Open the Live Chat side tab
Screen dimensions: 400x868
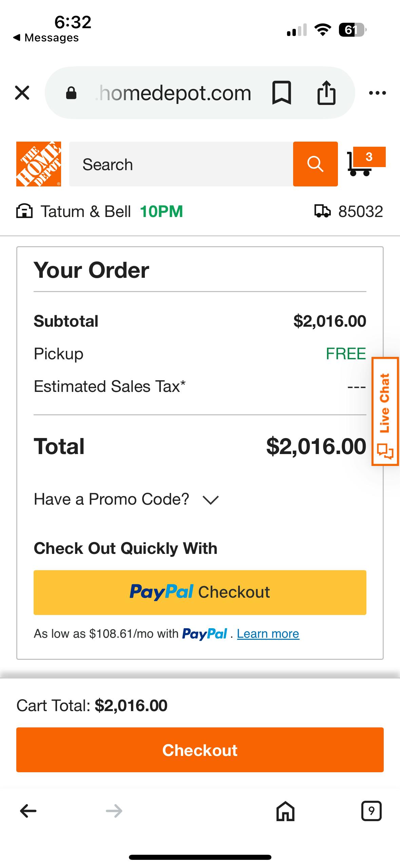point(385,411)
